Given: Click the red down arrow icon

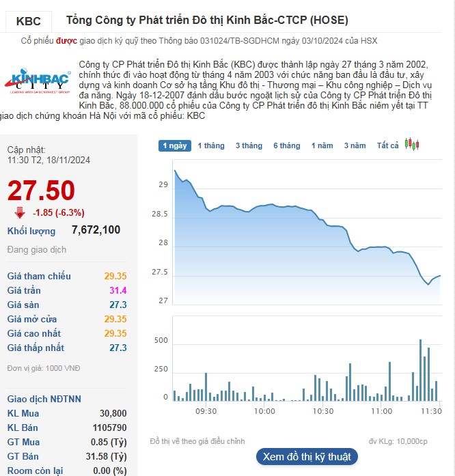Looking at the screenshot, I should coord(19,212).
